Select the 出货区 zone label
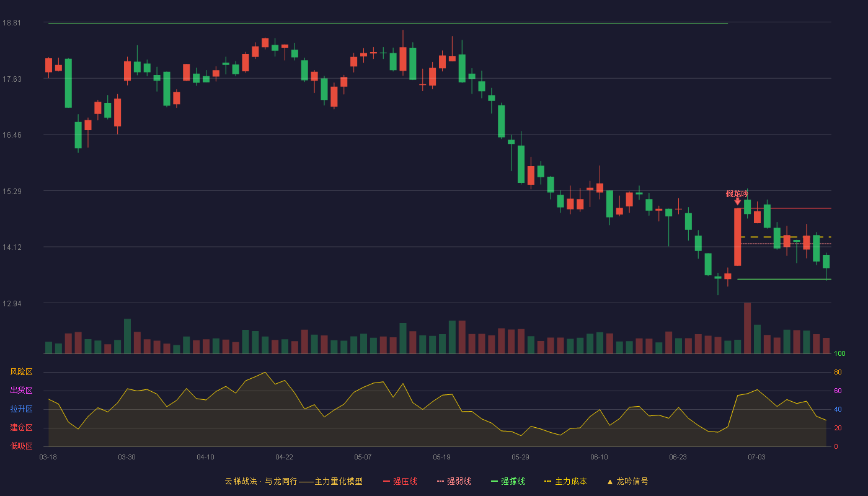The height and width of the screenshot is (496, 868). (x=21, y=391)
